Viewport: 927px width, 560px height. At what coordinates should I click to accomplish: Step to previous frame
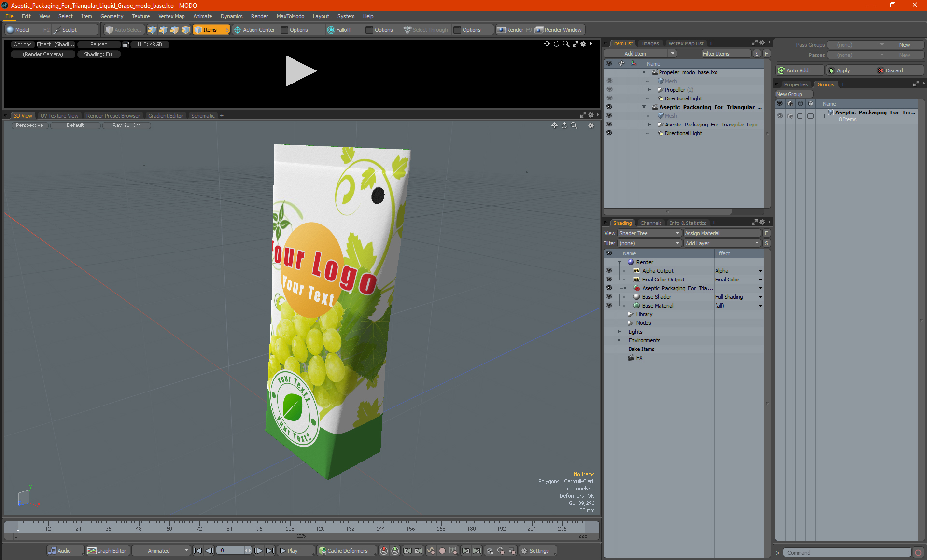click(209, 551)
